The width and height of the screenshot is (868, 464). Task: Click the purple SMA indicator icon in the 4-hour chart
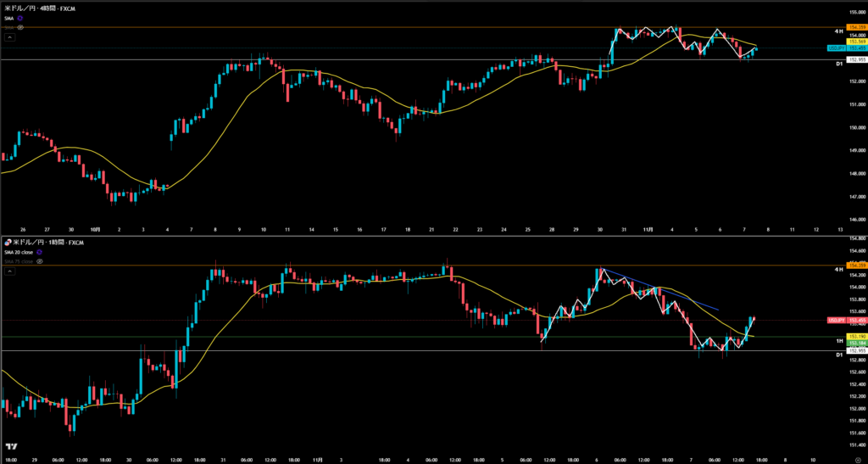pyautogui.click(x=19, y=18)
